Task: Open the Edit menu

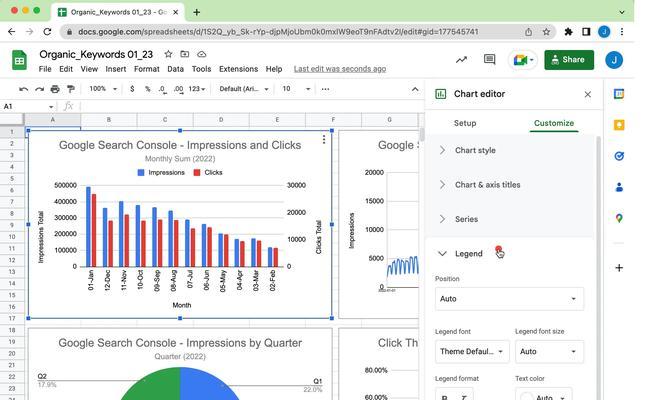Action: pyautogui.click(x=66, y=69)
